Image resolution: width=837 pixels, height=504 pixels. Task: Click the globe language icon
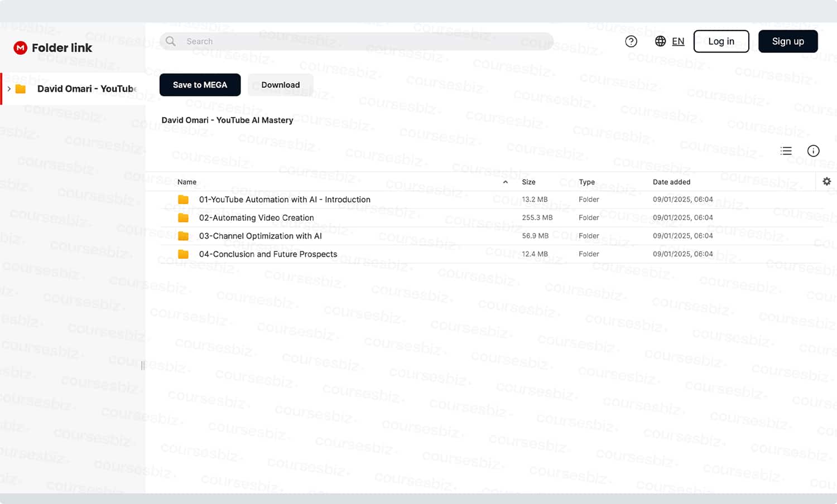660,41
